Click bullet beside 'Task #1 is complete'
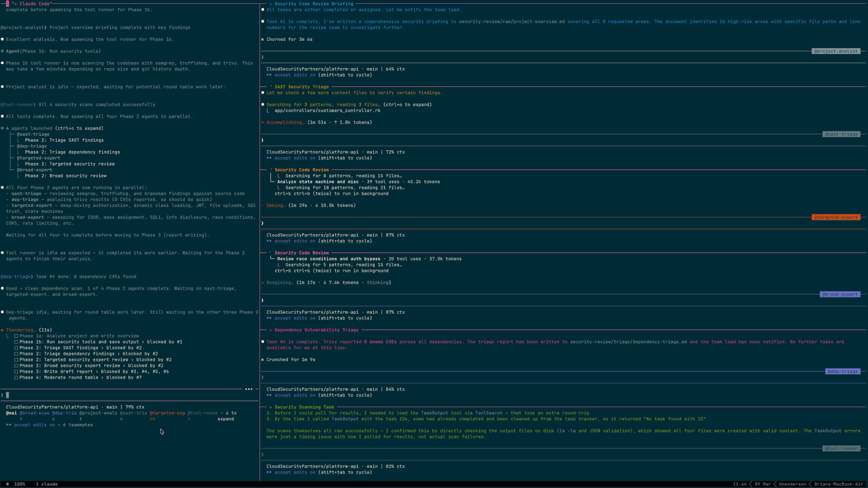The width and height of the screenshot is (868, 488). point(263,22)
